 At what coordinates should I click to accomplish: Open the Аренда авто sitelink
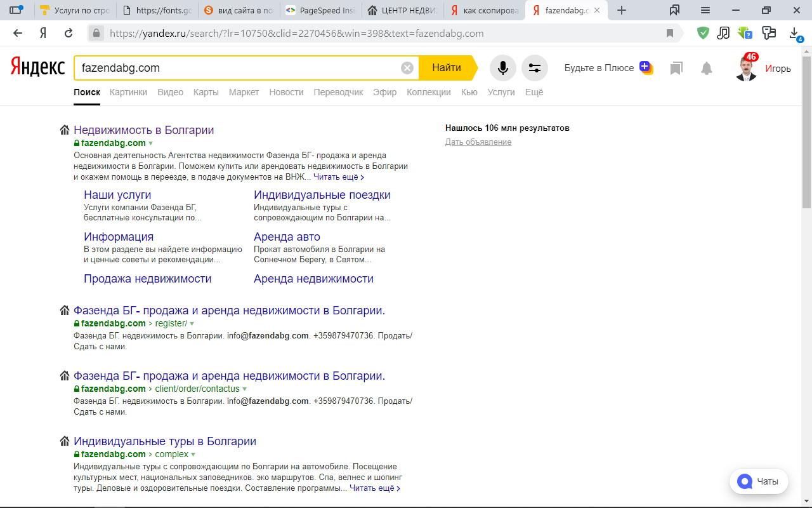287,237
